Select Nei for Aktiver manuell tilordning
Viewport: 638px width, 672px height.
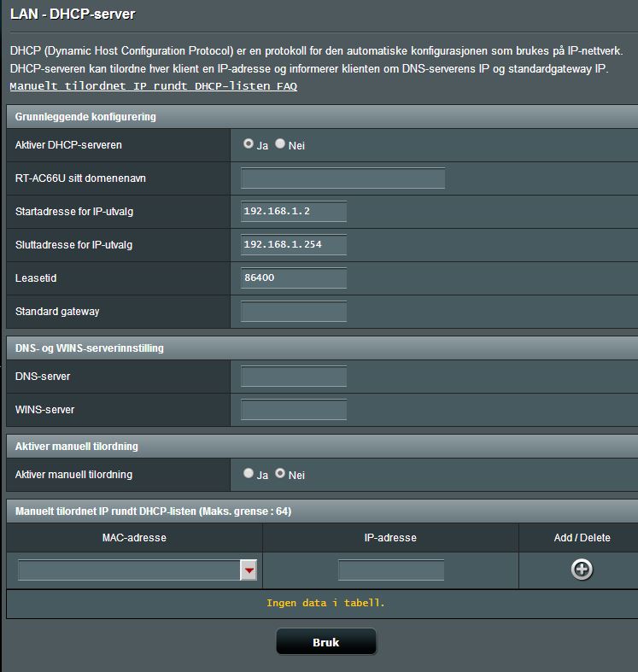280,473
